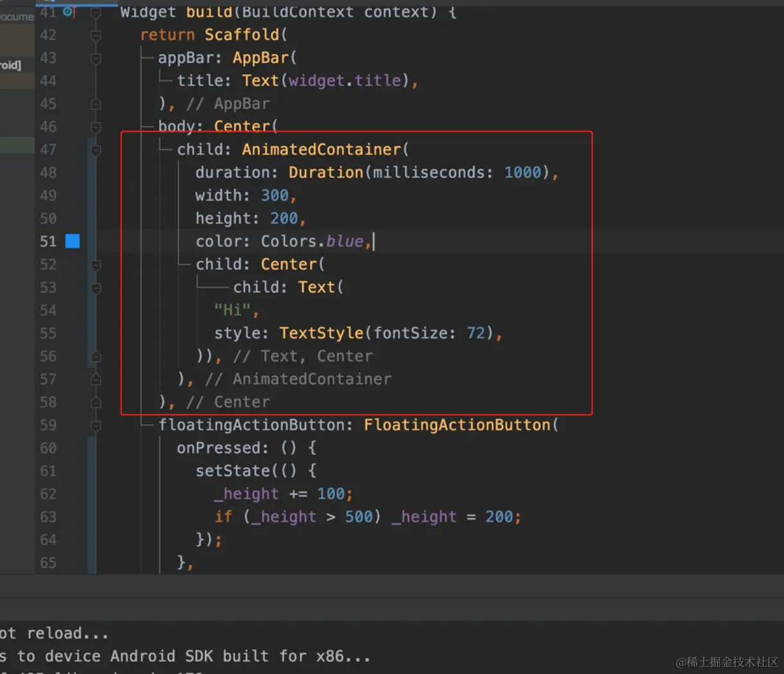The height and width of the screenshot is (674, 784).
Task: Click the 'return' keyword on line 42
Action: (x=167, y=35)
